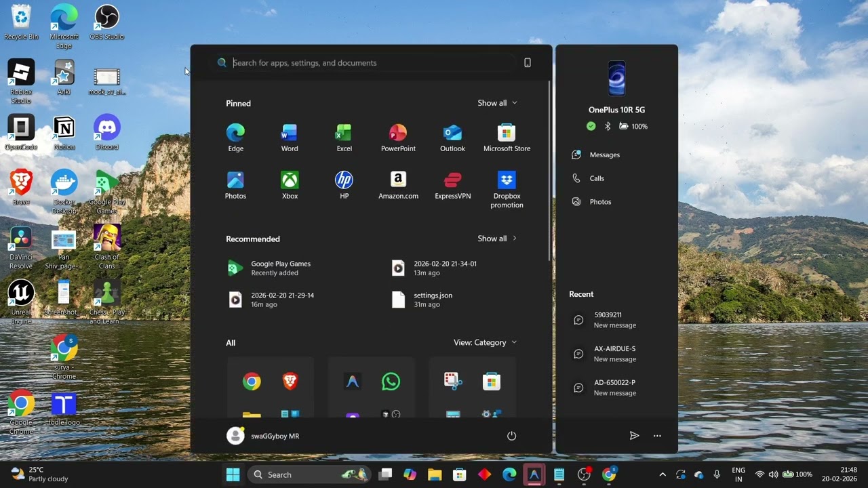
Task: Select the DaVinci Resolve desktop icon
Action: (21, 247)
